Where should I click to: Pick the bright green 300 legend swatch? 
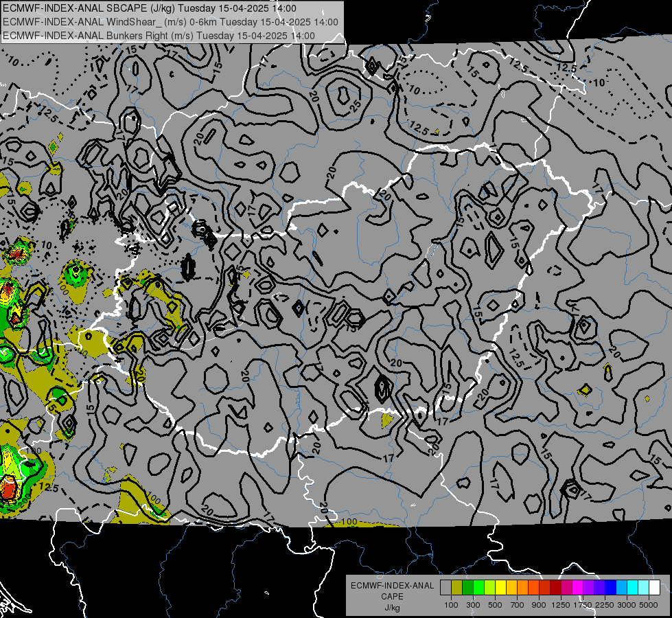tap(478, 587)
